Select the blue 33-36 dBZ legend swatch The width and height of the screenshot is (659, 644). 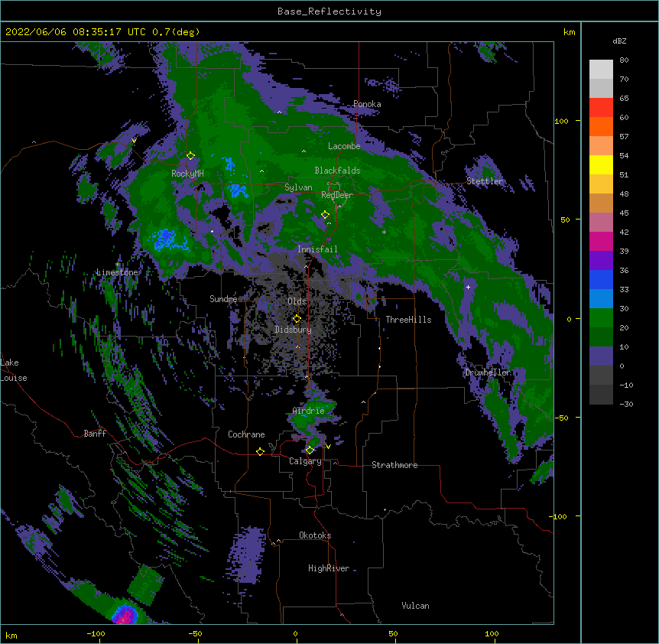point(601,279)
